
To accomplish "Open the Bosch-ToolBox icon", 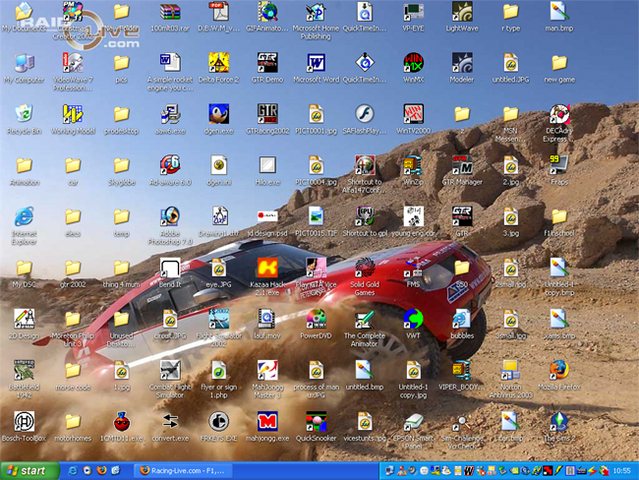I will [x=24, y=421].
